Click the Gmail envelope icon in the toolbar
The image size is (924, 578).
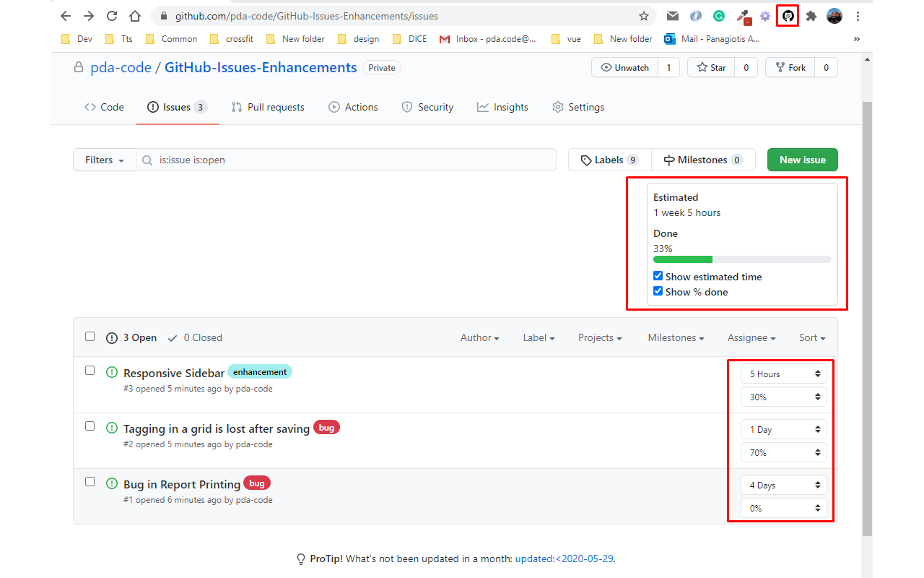coord(673,16)
